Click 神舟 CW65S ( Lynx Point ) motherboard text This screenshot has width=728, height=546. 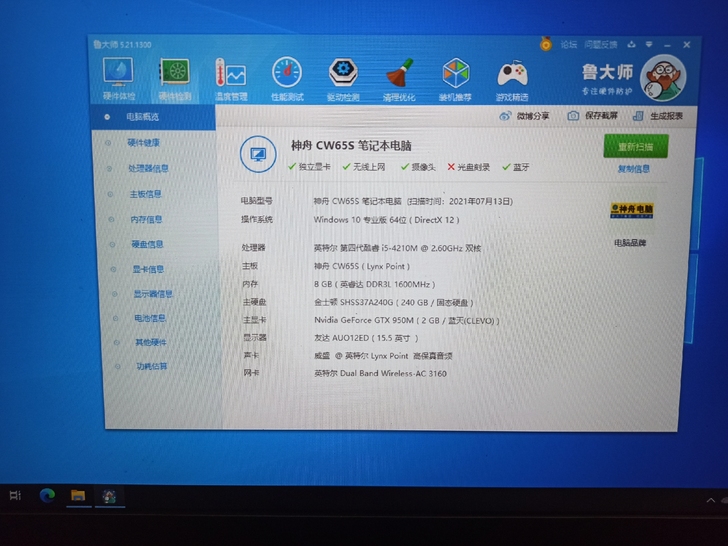pos(362,266)
